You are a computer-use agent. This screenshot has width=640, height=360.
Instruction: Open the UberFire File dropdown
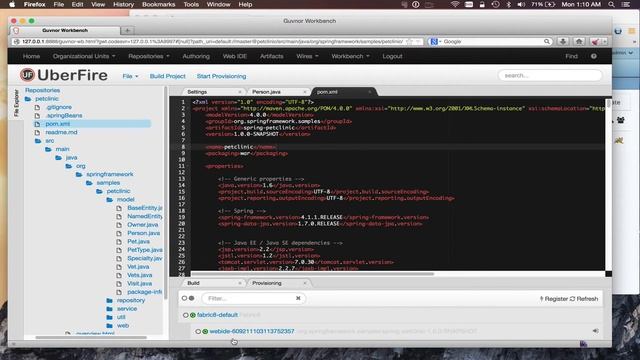click(x=130, y=76)
